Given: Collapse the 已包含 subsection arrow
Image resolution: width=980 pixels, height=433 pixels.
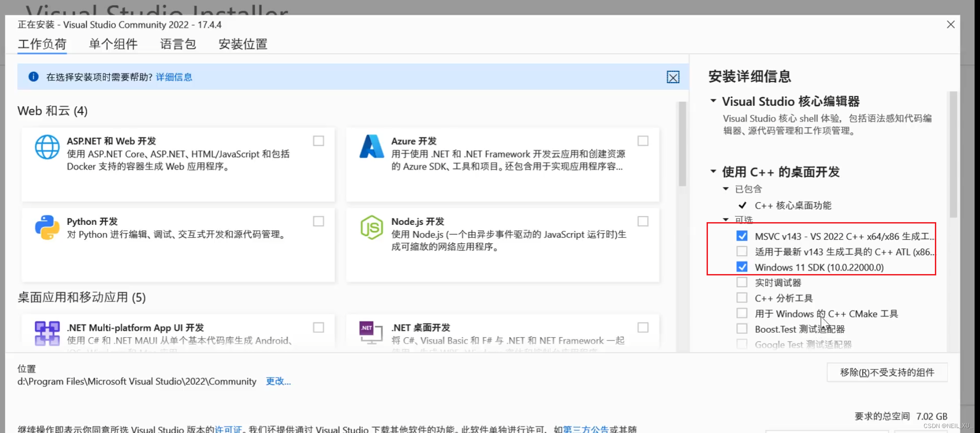Looking at the screenshot, I should click(x=726, y=189).
